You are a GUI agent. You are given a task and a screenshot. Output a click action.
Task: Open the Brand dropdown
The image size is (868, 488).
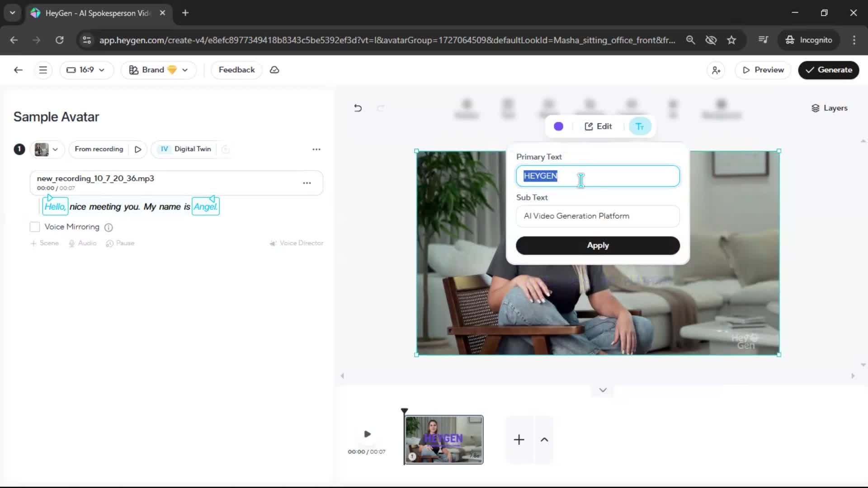(158, 70)
